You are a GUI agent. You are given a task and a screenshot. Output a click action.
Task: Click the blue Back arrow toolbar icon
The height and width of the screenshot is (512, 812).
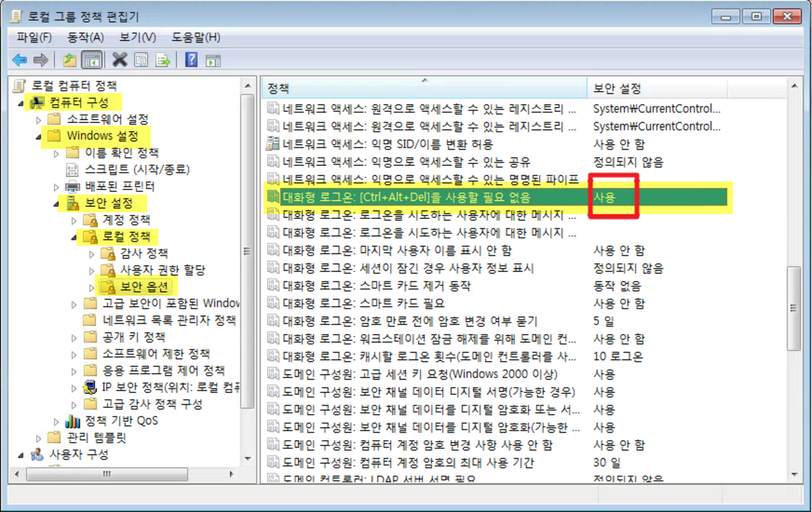point(19,60)
